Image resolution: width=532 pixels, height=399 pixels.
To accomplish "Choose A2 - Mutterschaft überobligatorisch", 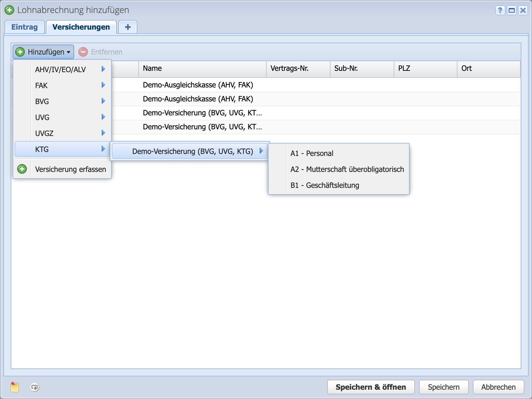I will (347, 169).
